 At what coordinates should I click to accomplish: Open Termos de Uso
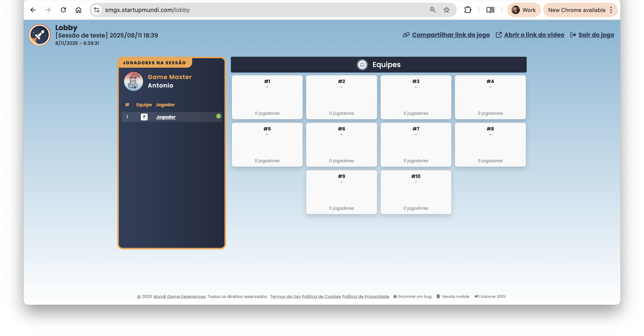(285, 297)
